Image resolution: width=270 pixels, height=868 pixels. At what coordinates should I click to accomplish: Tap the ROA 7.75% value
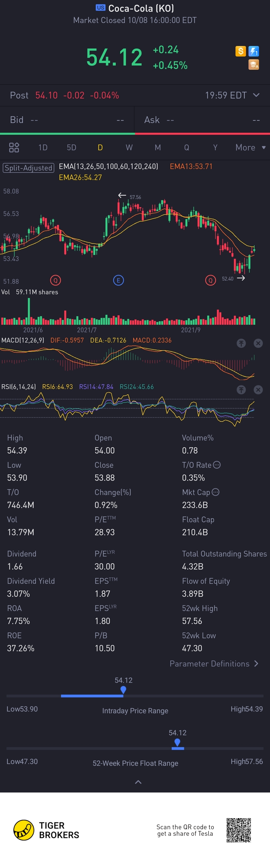point(18,621)
